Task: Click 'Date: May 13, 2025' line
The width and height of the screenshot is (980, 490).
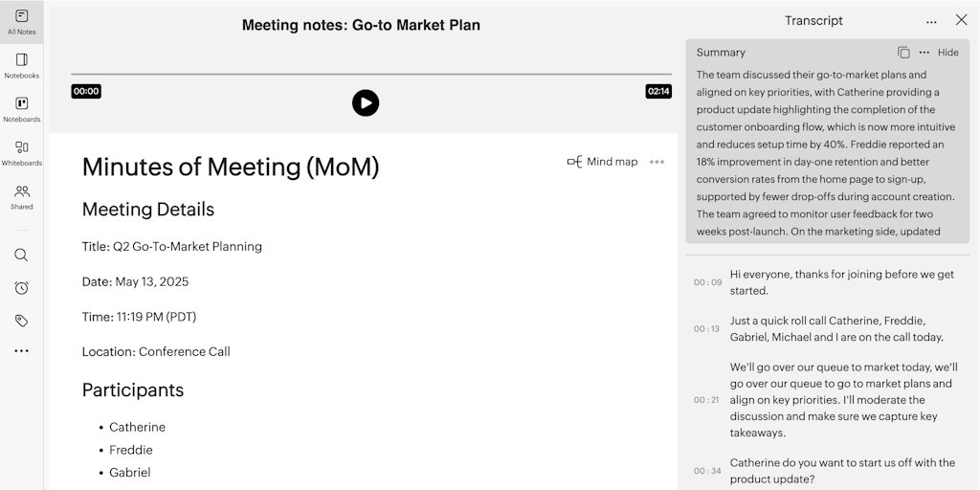Action: pyautogui.click(x=135, y=282)
